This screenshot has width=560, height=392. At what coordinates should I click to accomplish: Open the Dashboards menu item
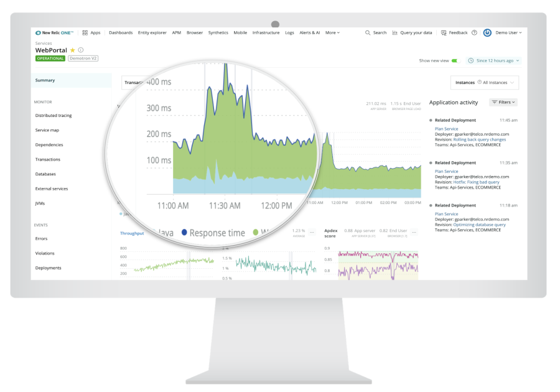click(121, 32)
